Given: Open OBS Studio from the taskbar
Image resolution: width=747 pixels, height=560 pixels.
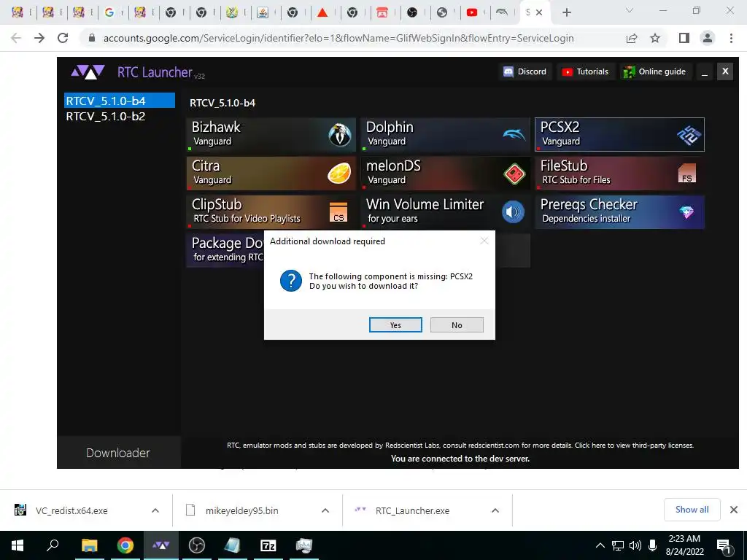Looking at the screenshot, I should pos(196,545).
